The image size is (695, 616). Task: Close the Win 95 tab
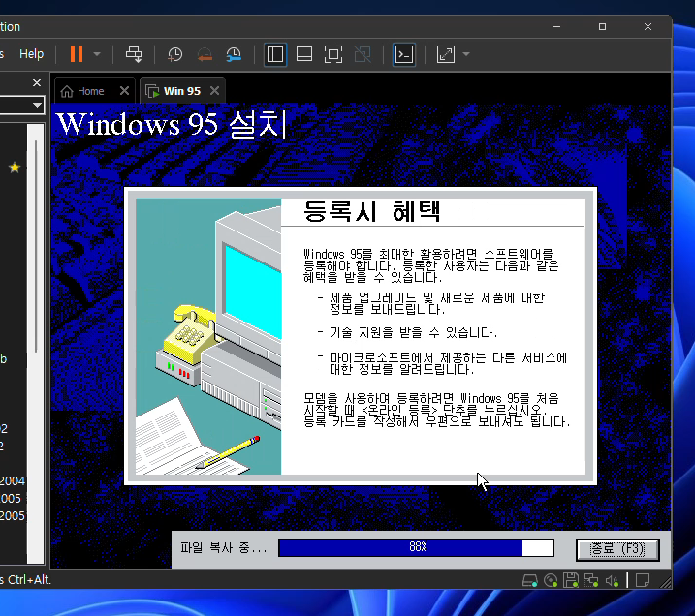click(214, 91)
